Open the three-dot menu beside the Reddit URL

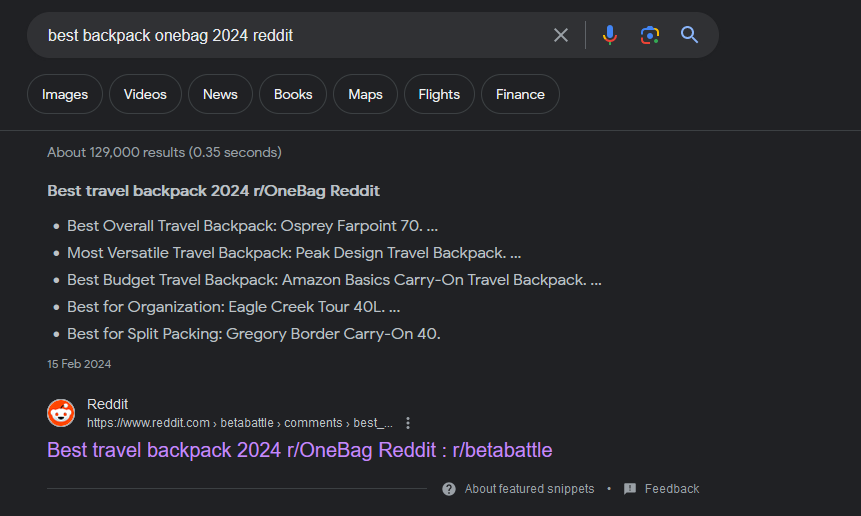coord(407,423)
